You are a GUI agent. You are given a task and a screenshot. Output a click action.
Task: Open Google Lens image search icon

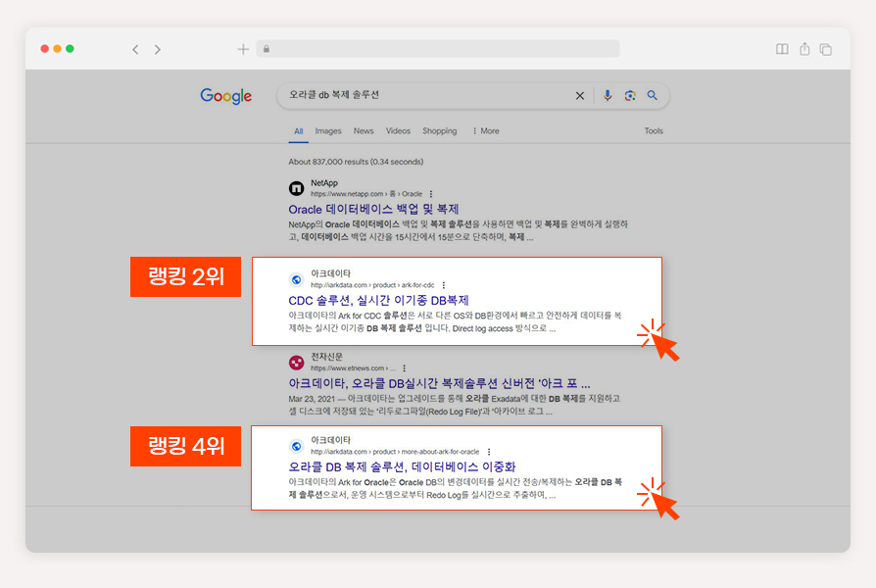(630, 96)
